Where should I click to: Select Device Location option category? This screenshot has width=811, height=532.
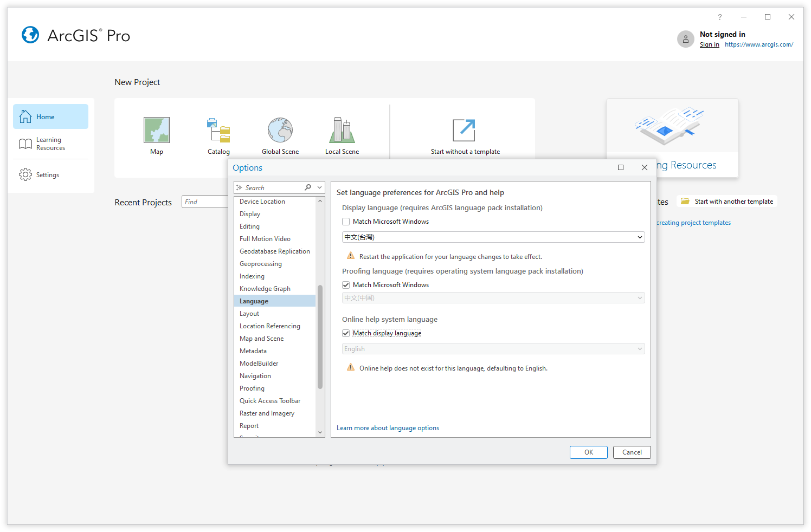[x=274, y=202]
